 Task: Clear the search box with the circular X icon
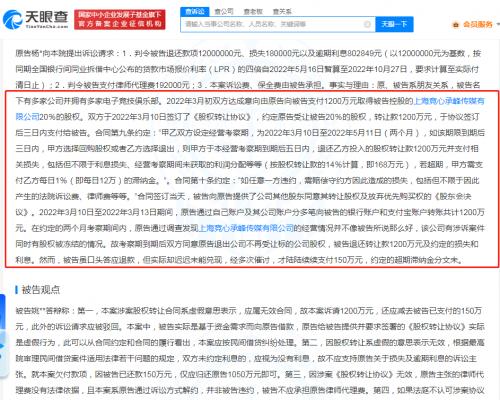[x=367, y=24]
